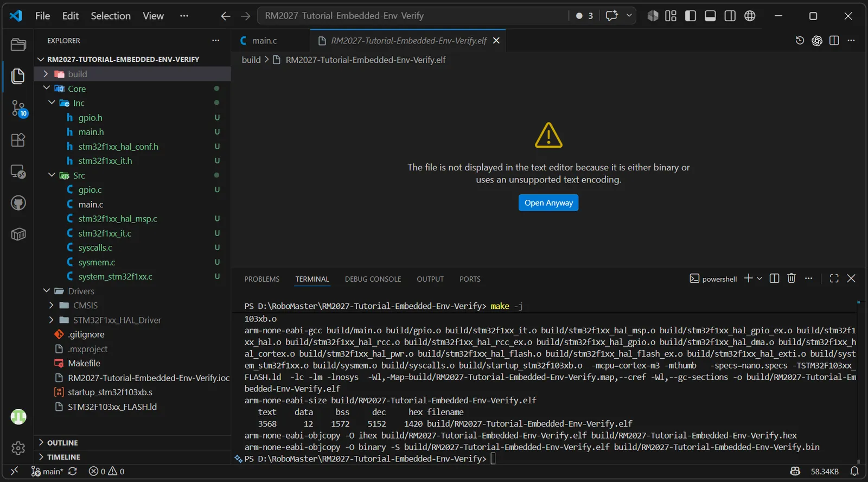Click the hexagon icon in title bar
Screen dimensions: 868x482
[653, 16]
